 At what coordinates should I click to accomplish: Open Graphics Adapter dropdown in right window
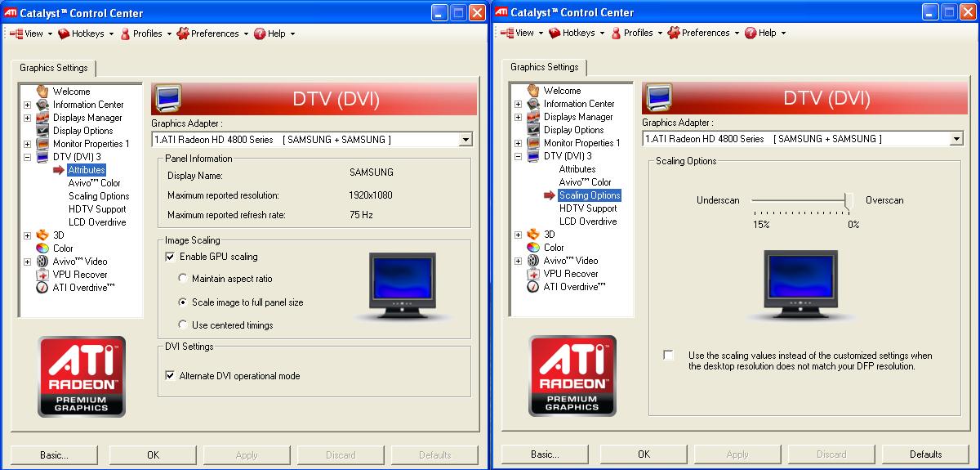tap(956, 139)
